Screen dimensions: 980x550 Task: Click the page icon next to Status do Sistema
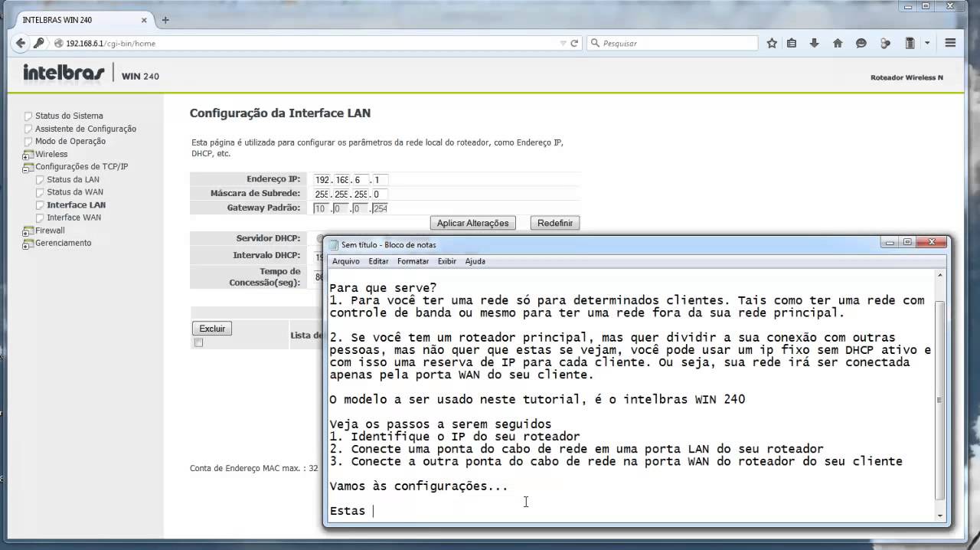click(x=28, y=116)
